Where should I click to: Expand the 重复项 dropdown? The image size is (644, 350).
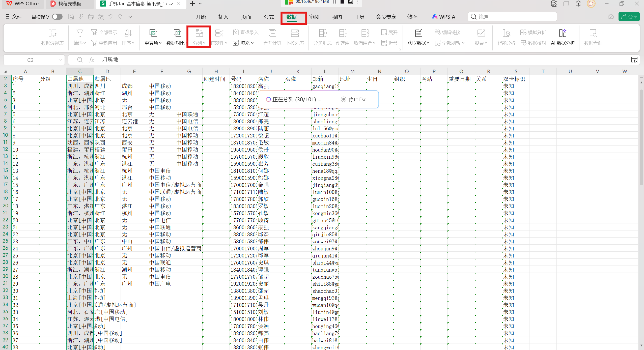153,43
